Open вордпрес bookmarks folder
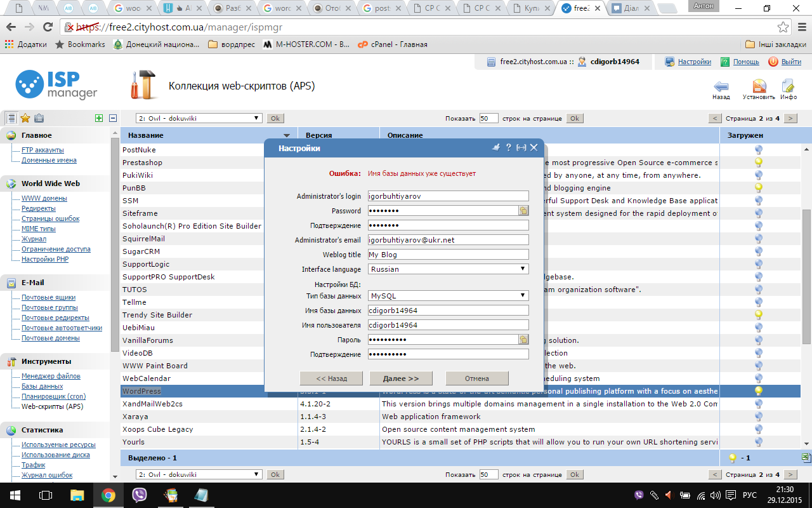This screenshot has height=508, width=812. [x=232, y=44]
